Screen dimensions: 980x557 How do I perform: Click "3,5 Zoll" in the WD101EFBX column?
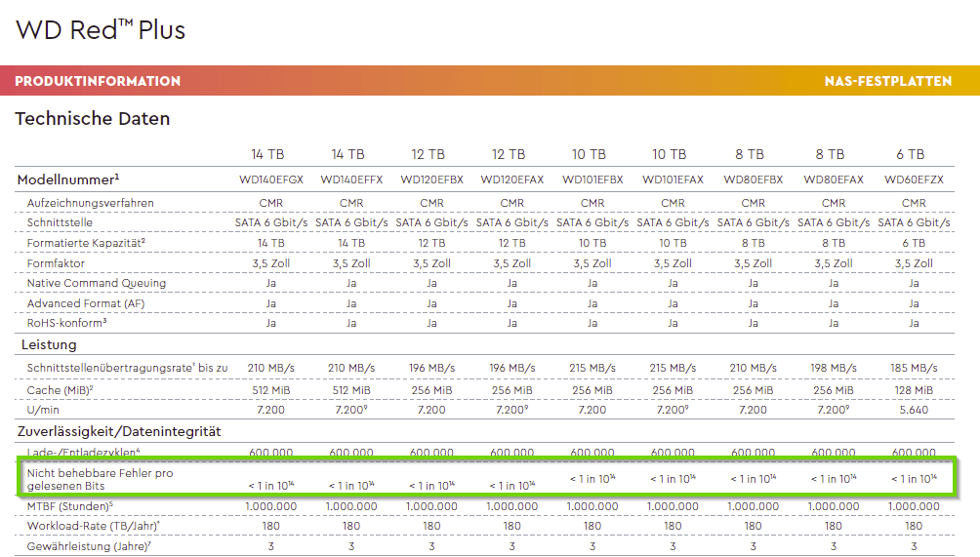tap(592, 263)
